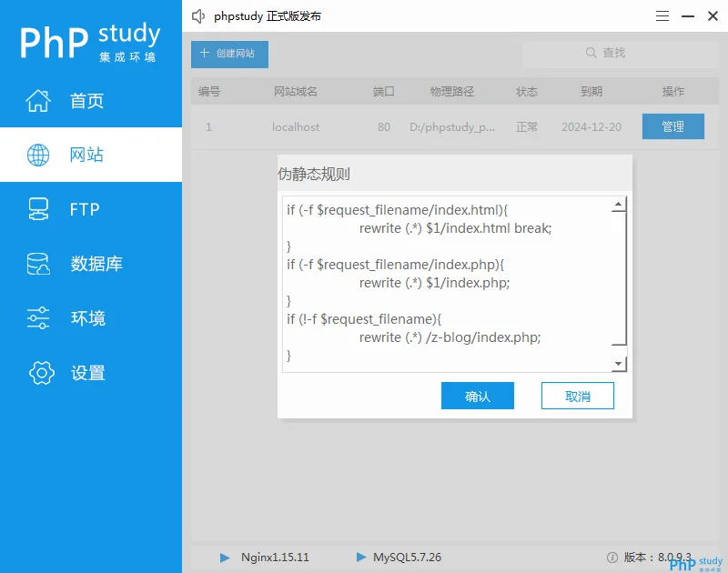The image size is (728, 573).
Task: Select the 网站 sidebar tab
Action: point(90,155)
